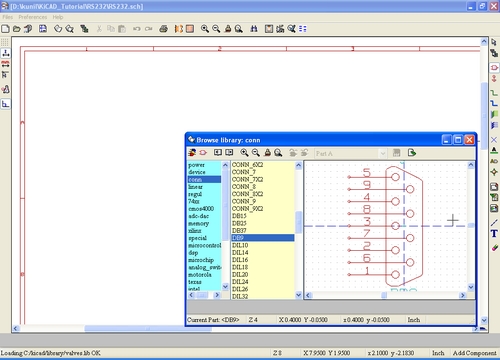Click the Print schematic icon in main toolbar
Viewport: 500px width, 360px height.
[x=163, y=29]
